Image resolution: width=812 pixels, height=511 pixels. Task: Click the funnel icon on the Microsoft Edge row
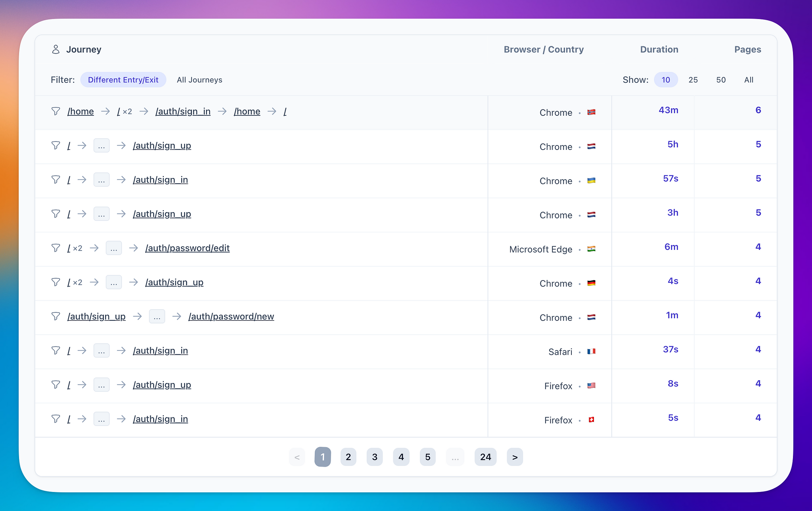[56, 248]
